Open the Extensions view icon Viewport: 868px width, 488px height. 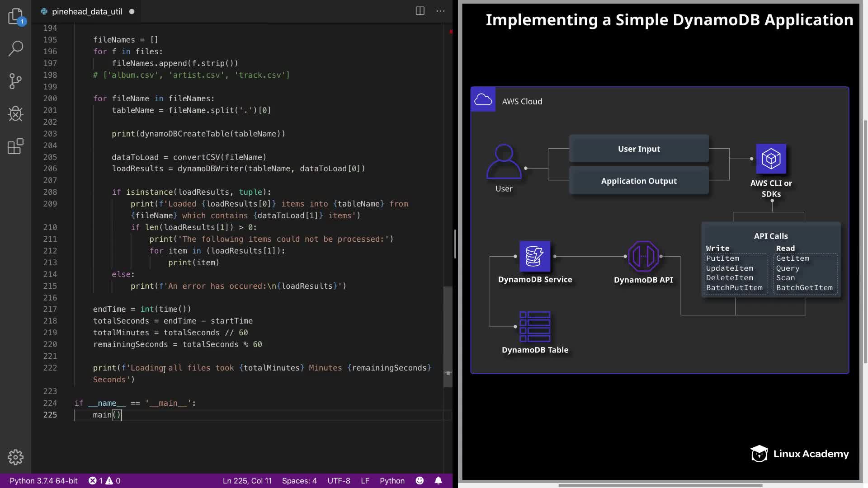tap(15, 146)
